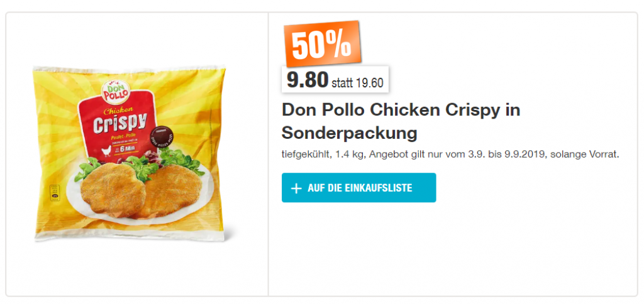Click the plus icon in shopping list button
This screenshot has height=304, width=644.
coord(296,188)
